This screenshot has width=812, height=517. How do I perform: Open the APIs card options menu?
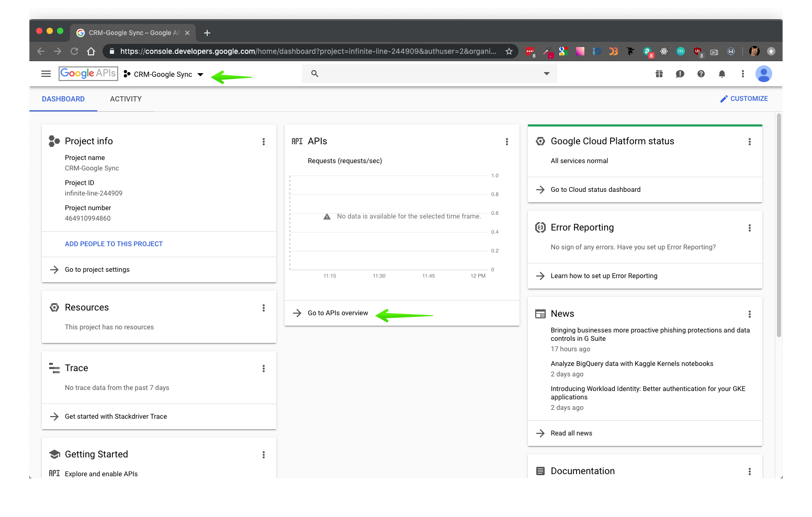coord(507,142)
